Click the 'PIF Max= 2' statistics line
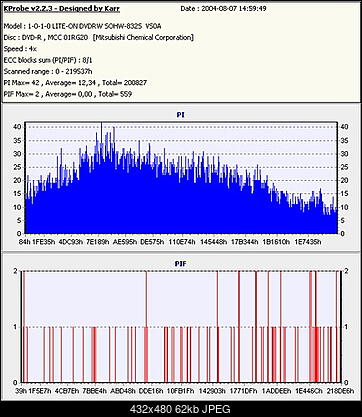The image size is (362, 417). [x=68, y=94]
